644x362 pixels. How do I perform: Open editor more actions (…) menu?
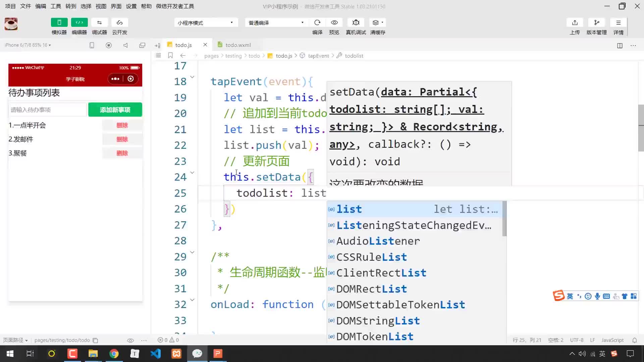point(633,45)
